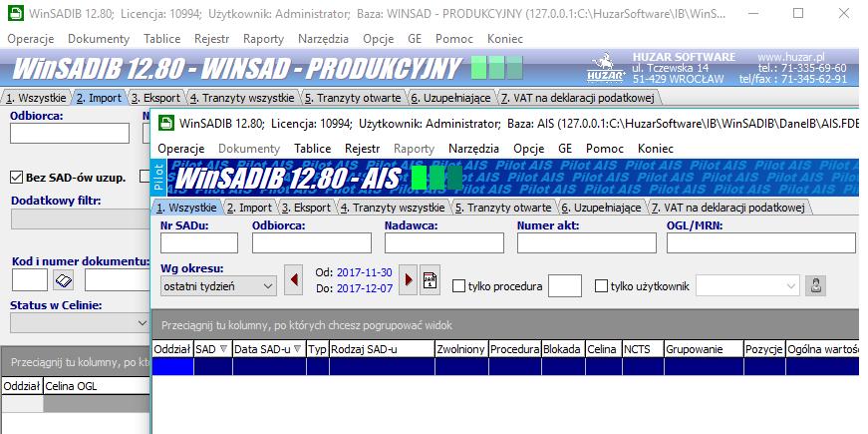Switch to 3. Eksport tab in AIS window
This screenshot has width=868, height=434.
pyautogui.click(x=306, y=208)
